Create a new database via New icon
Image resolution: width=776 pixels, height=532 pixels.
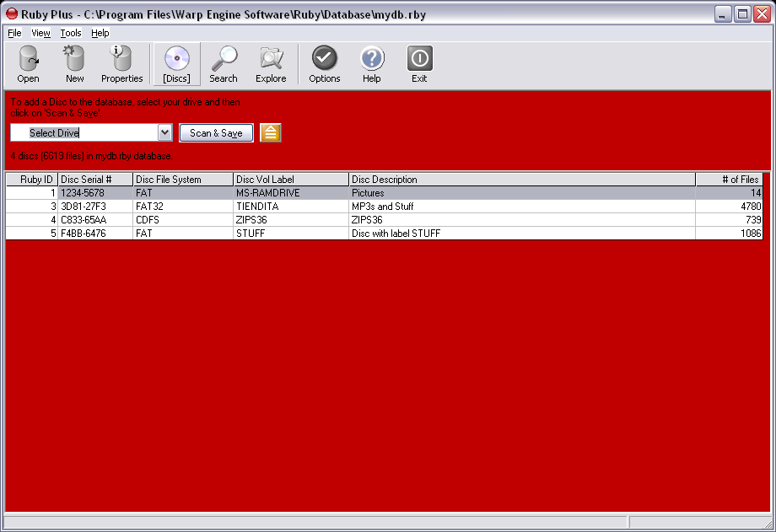tap(75, 64)
